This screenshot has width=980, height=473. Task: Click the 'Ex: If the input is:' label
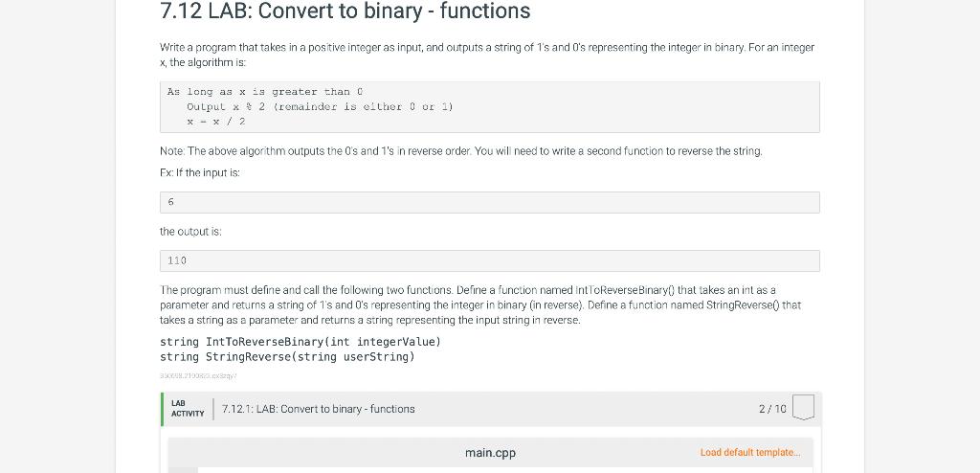coord(200,172)
